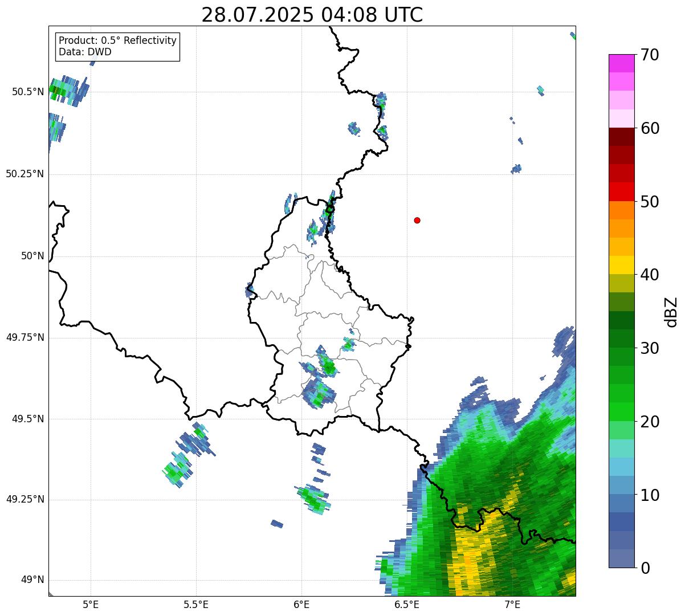
Task: Click the "6°E" longitude label
Action: (x=301, y=604)
